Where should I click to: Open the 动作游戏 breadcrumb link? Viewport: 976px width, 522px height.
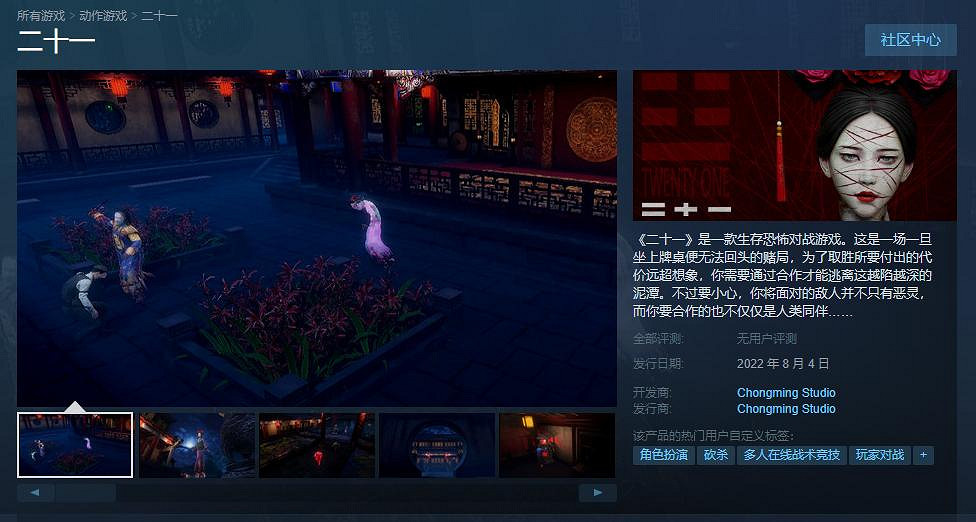[103, 16]
